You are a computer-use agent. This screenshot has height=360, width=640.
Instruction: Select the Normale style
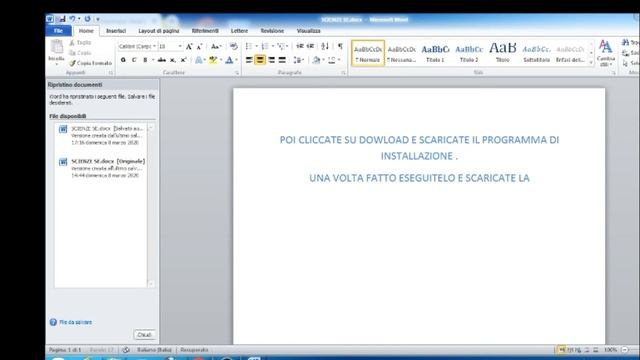368,53
